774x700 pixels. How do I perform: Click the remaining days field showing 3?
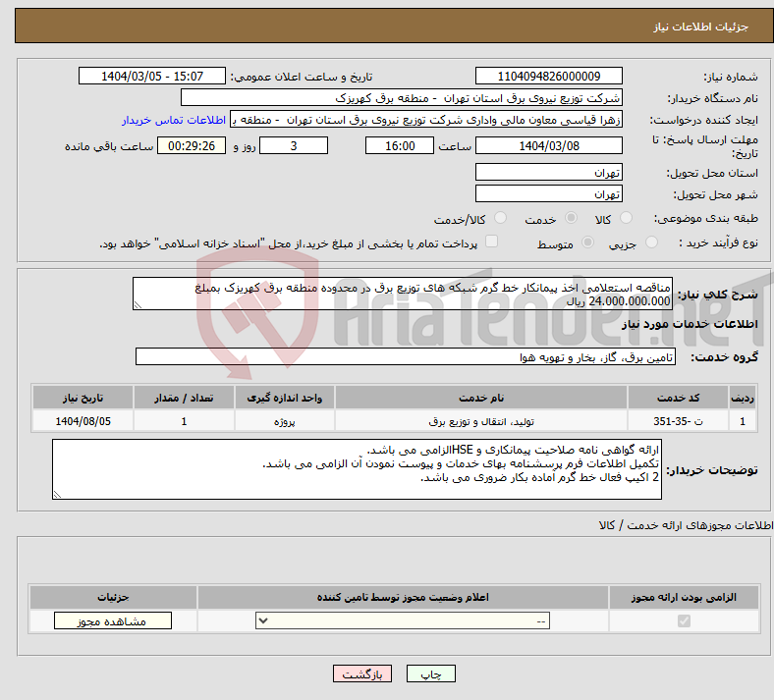click(294, 146)
